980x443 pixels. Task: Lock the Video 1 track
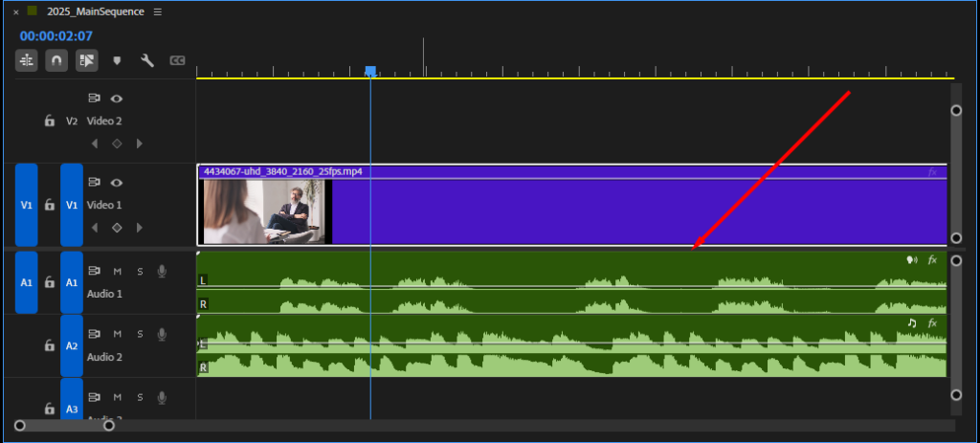click(50, 205)
